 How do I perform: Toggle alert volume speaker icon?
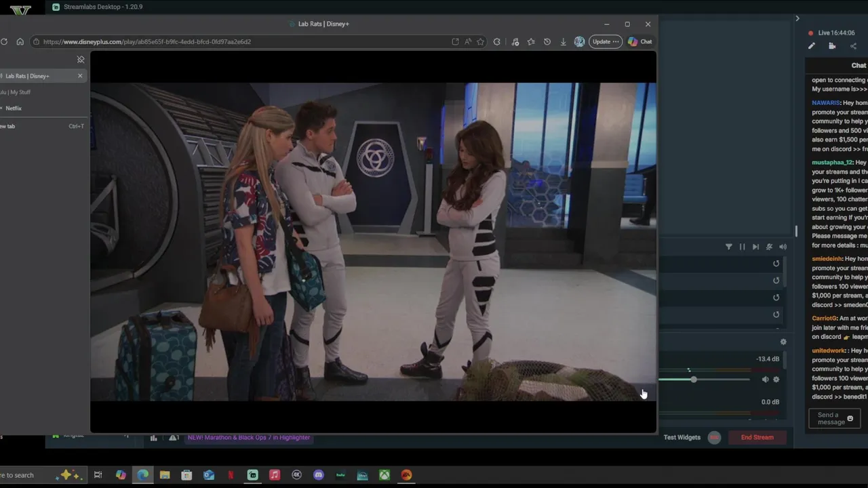tap(783, 247)
